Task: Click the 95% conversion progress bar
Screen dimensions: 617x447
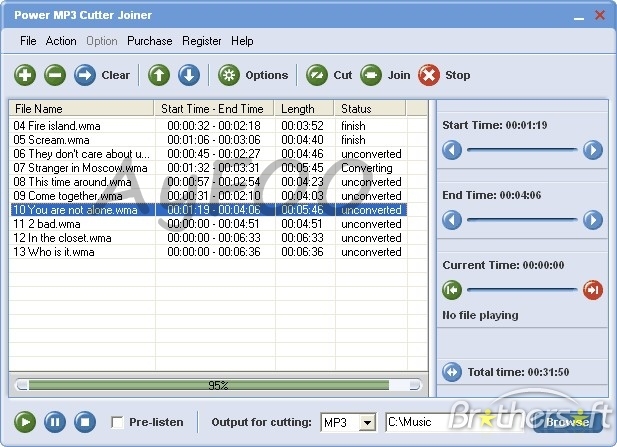Action: [x=218, y=385]
